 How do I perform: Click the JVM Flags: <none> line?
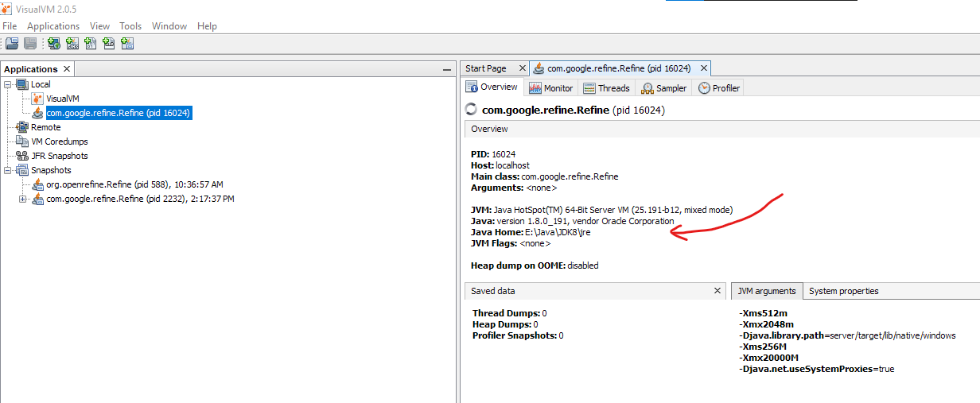tap(511, 243)
